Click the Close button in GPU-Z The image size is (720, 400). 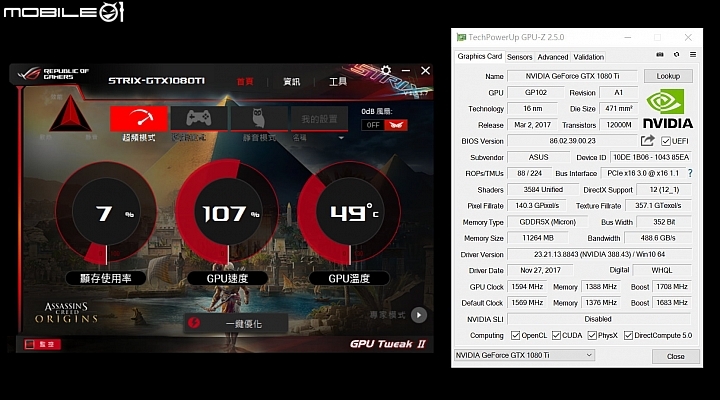(675, 356)
